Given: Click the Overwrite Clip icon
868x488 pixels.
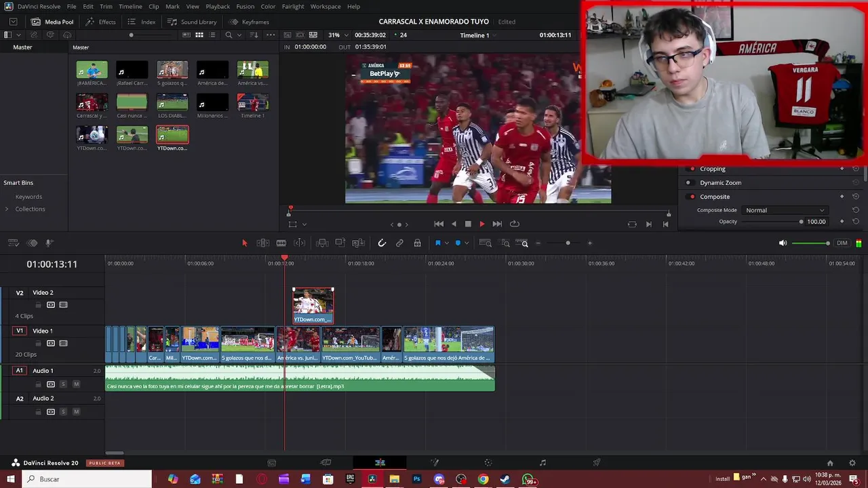Looking at the screenshot, I should click(x=340, y=243).
